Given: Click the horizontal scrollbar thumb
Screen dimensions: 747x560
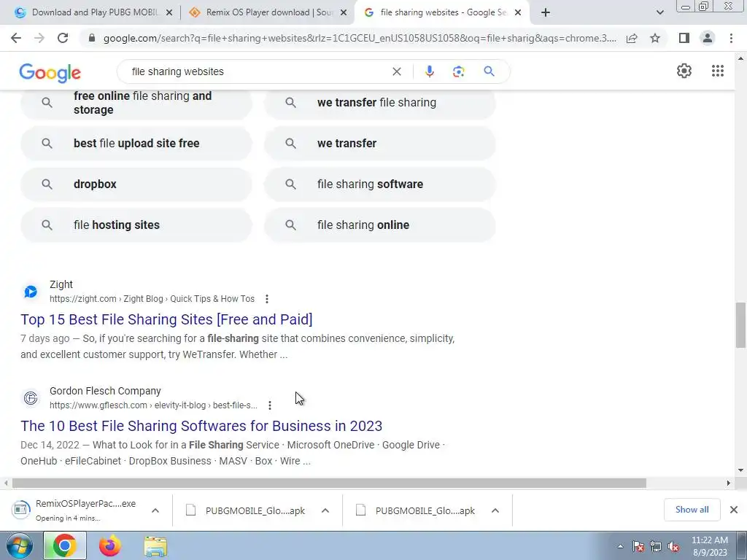Looking at the screenshot, I should [329, 483].
